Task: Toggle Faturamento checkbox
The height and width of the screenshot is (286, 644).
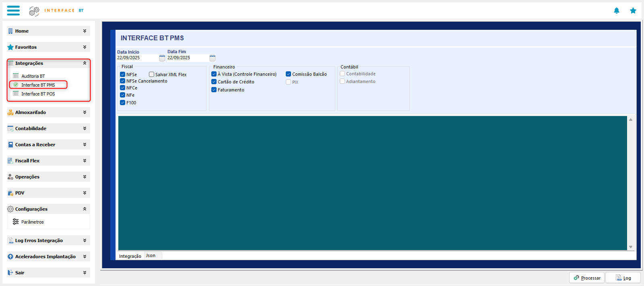Action: 214,89
